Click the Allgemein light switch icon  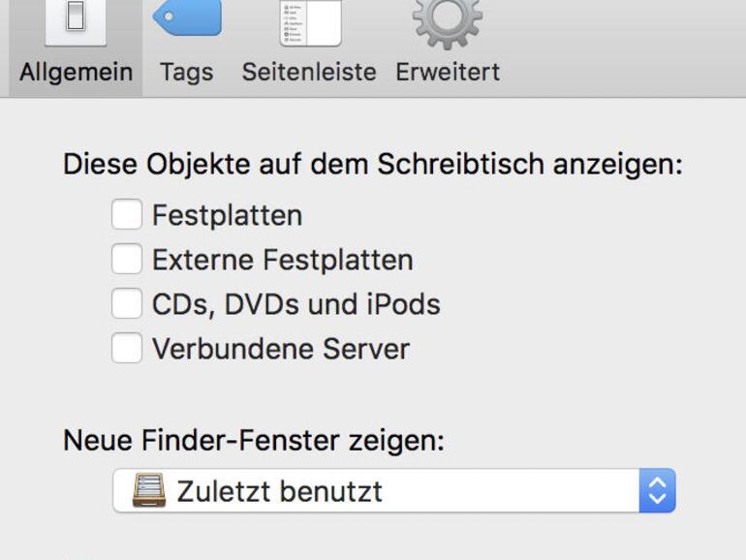pyautogui.click(x=76, y=21)
